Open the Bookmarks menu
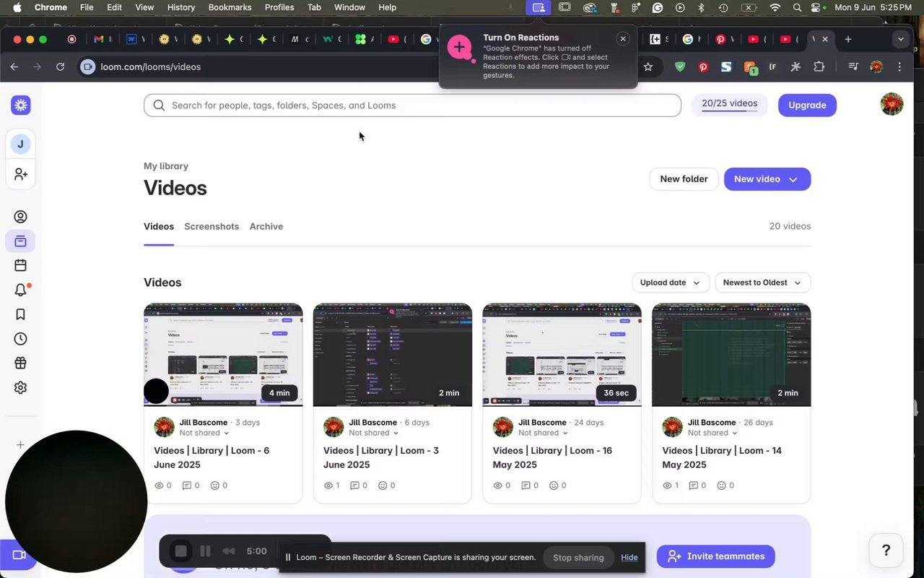This screenshot has height=578, width=924. click(x=230, y=7)
